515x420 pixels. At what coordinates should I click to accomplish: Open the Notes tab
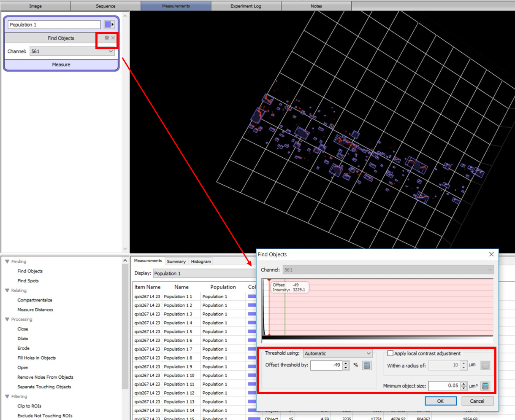tap(316, 6)
